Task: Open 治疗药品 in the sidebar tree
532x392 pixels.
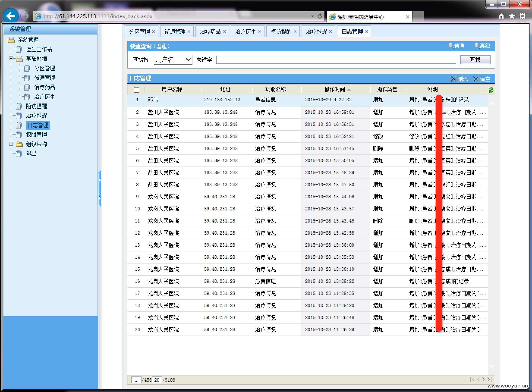Action: point(45,87)
